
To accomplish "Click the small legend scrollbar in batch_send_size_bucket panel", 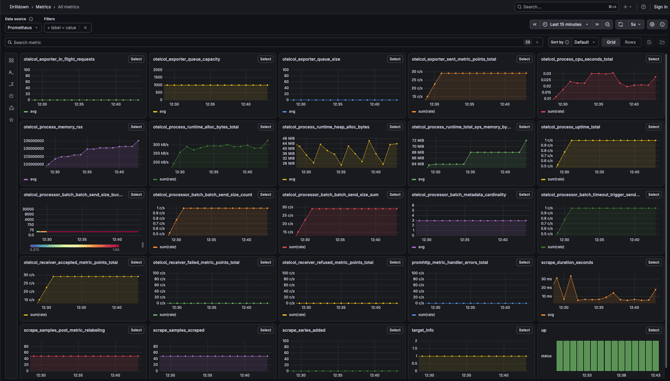I will [x=142, y=245].
